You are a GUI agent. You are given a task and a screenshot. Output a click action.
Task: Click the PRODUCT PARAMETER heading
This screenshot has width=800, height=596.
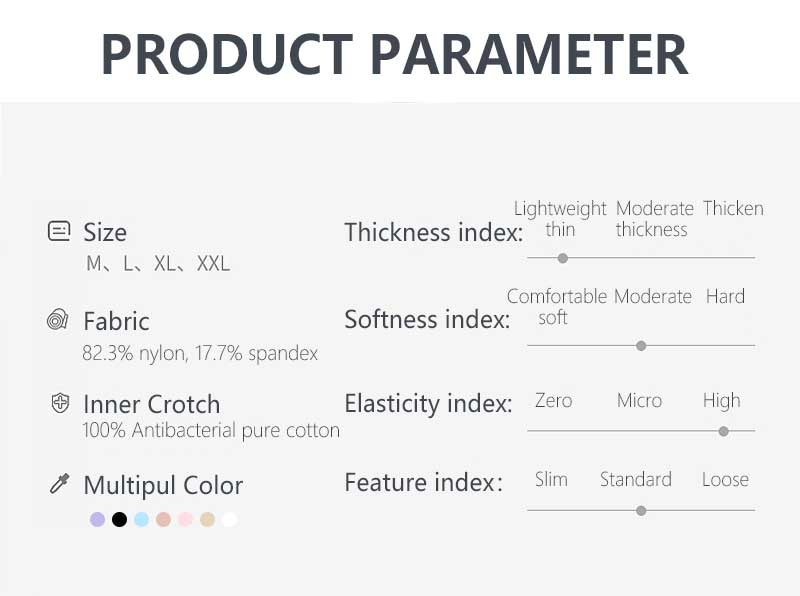point(394,54)
